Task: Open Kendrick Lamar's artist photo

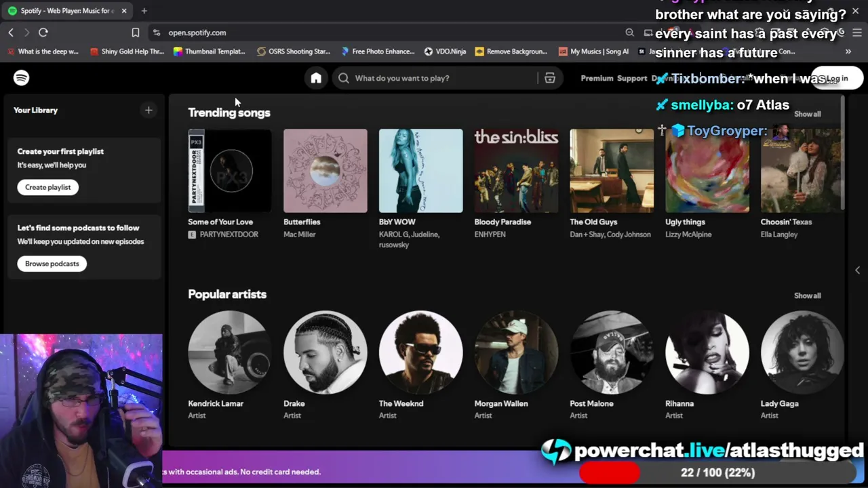Action: click(230, 352)
